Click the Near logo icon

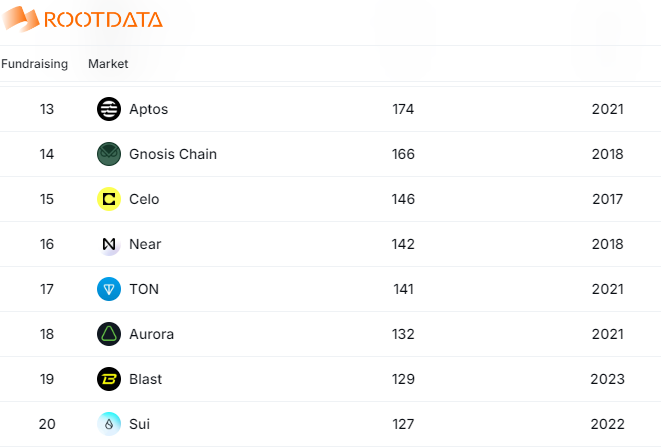(x=109, y=244)
